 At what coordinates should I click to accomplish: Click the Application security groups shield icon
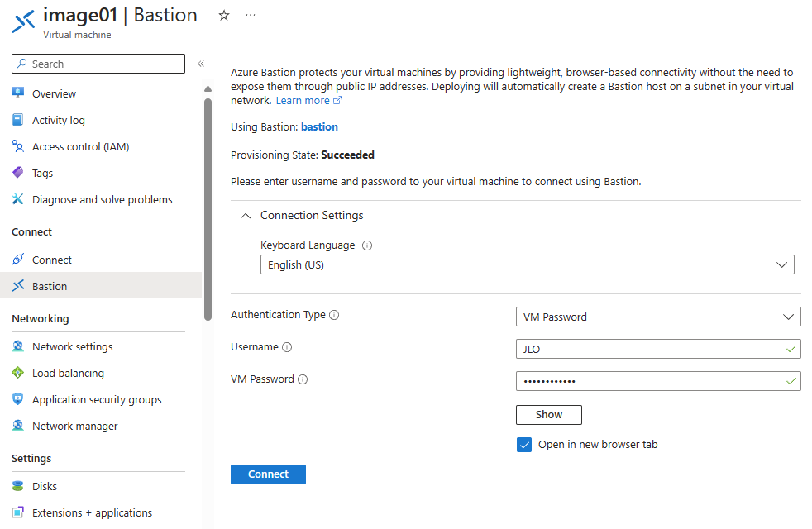pyautogui.click(x=17, y=398)
